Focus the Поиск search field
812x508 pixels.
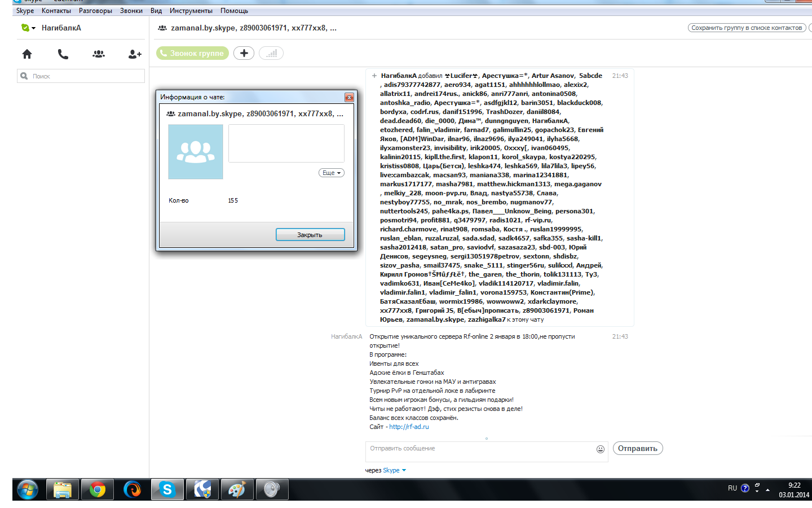pyautogui.click(x=81, y=76)
